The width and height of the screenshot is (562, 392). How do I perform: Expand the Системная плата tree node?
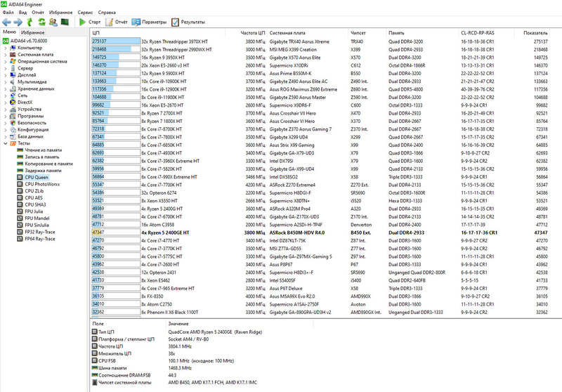pos(6,55)
